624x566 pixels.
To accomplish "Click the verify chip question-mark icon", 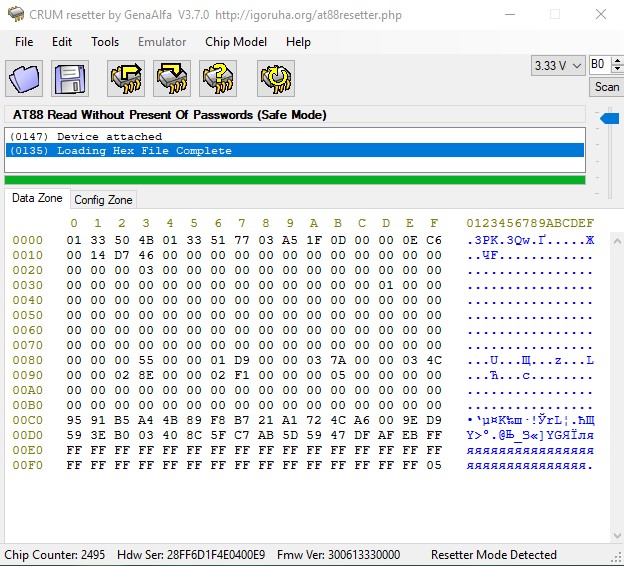I will pos(218,78).
